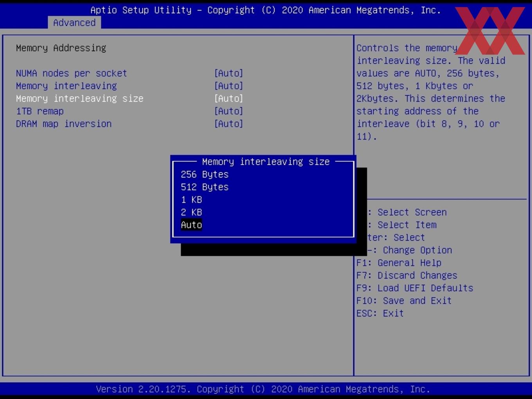The image size is (532, 399).
Task: Click F9: Load UEFI Defaults hint
Action: coord(415,288)
